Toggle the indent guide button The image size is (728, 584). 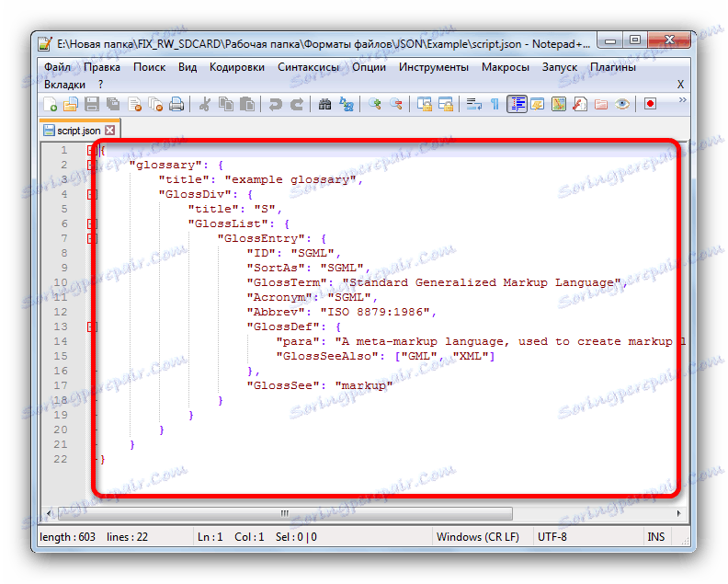pyautogui.click(x=517, y=104)
